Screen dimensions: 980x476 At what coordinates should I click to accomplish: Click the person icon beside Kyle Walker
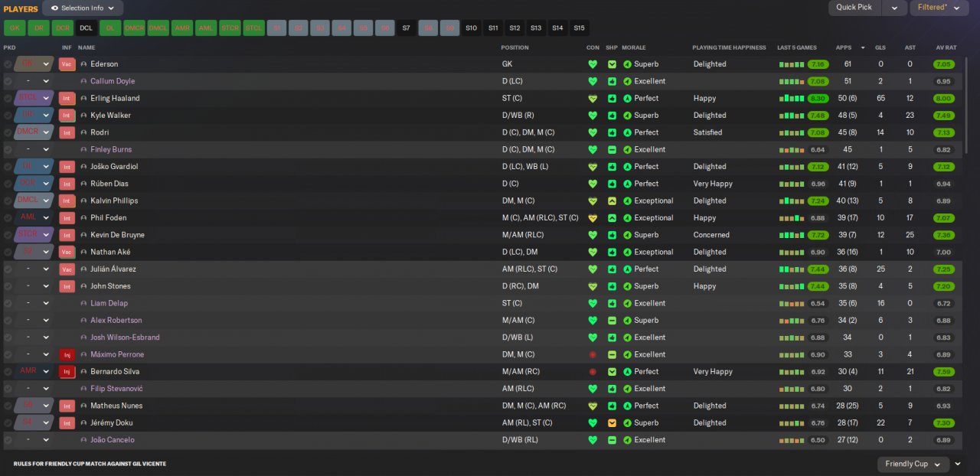(83, 116)
